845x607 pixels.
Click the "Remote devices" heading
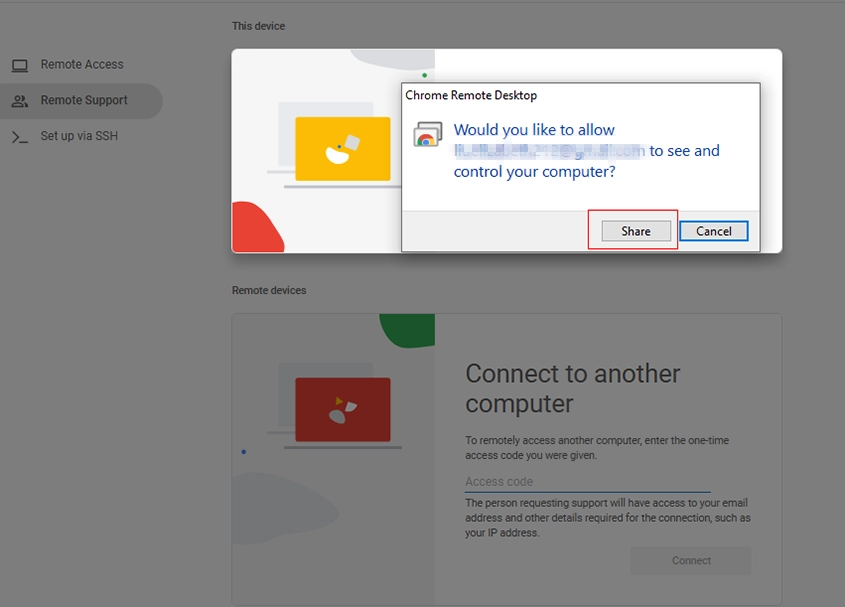pyautogui.click(x=269, y=290)
